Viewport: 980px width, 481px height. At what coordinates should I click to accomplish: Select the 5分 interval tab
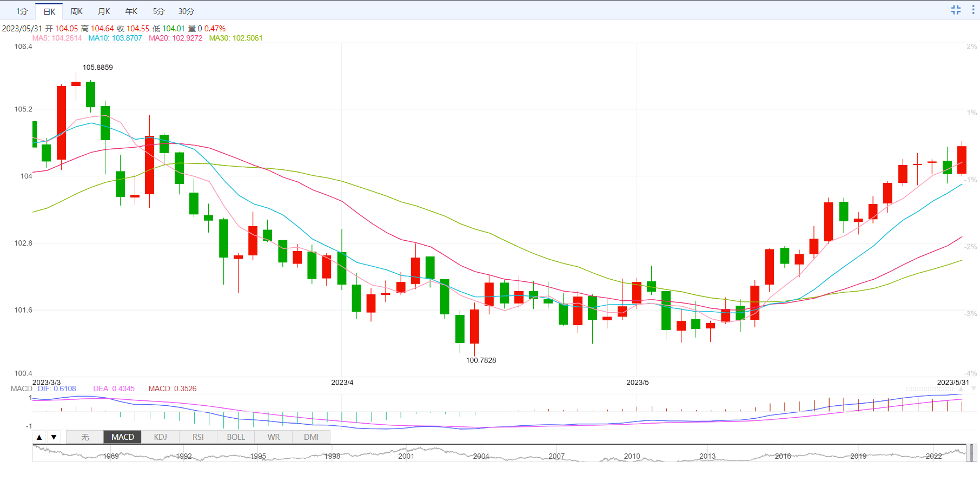(158, 11)
